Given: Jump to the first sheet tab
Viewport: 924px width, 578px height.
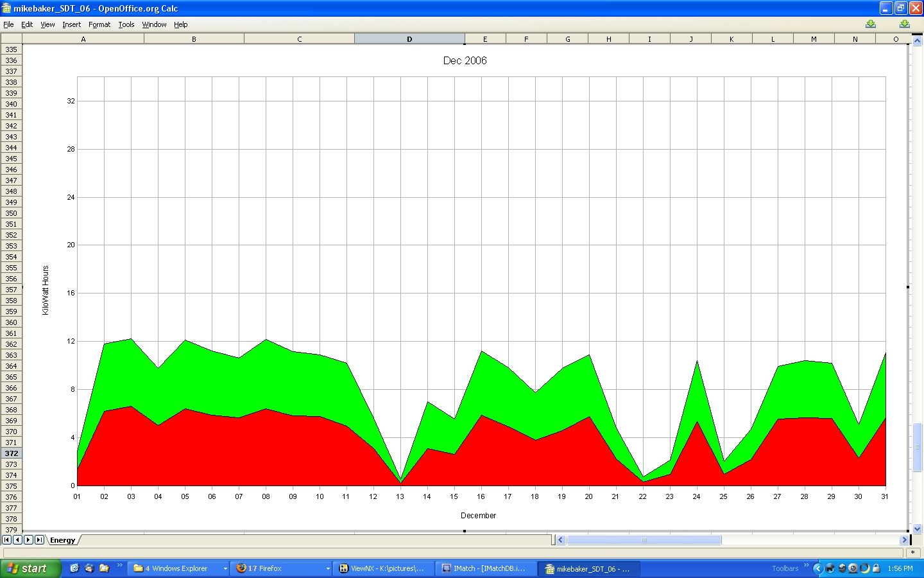Looking at the screenshot, I should pos(6,540).
